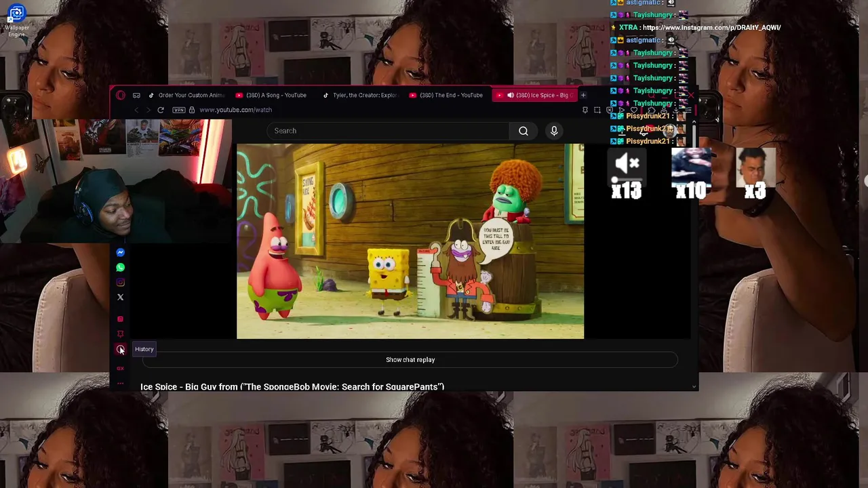Image resolution: width=868 pixels, height=488 pixels.
Task: Click the bookmark pin icon in the address bar
Action: point(585,110)
